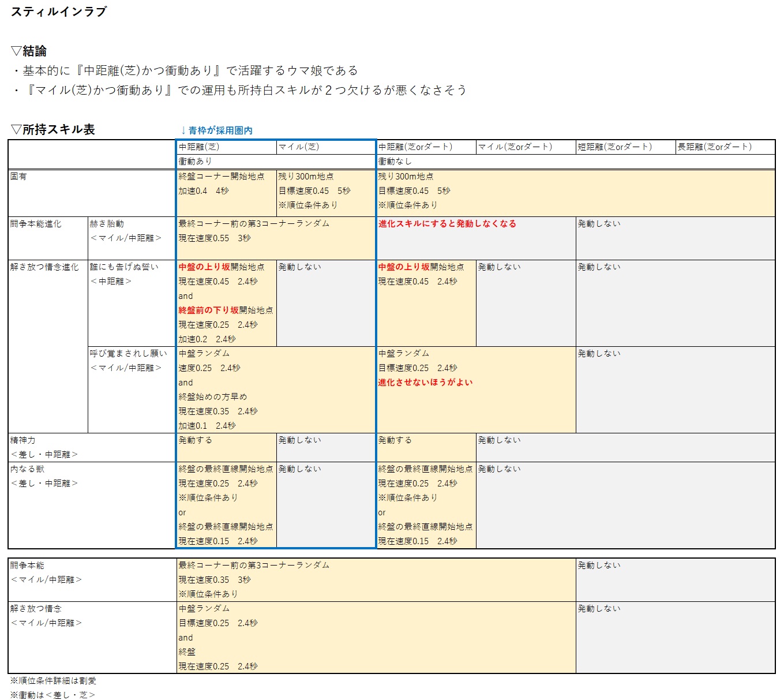The height and width of the screenshot is (700, 784).
Task: Select the ▽結論 heading
Action: tap(29, 51)
